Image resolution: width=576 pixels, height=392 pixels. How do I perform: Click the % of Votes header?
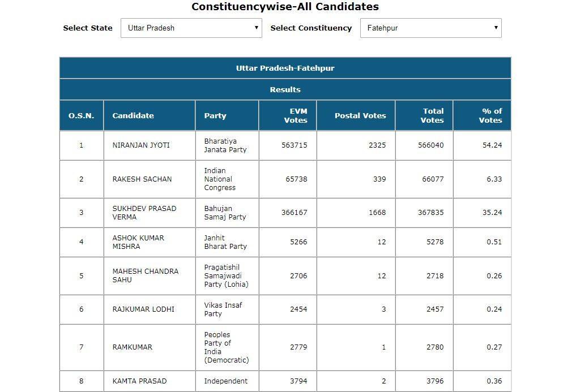click(x=490, y=115)
